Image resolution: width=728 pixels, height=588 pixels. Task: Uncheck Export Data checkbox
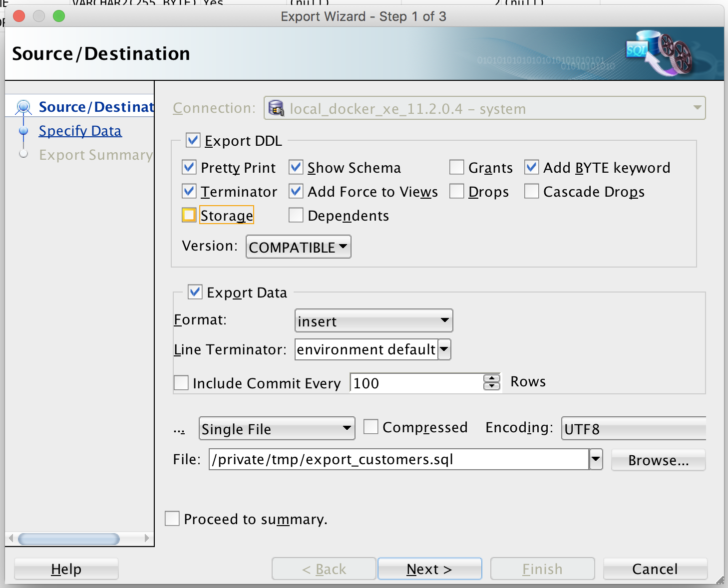[x=195, y=292]
